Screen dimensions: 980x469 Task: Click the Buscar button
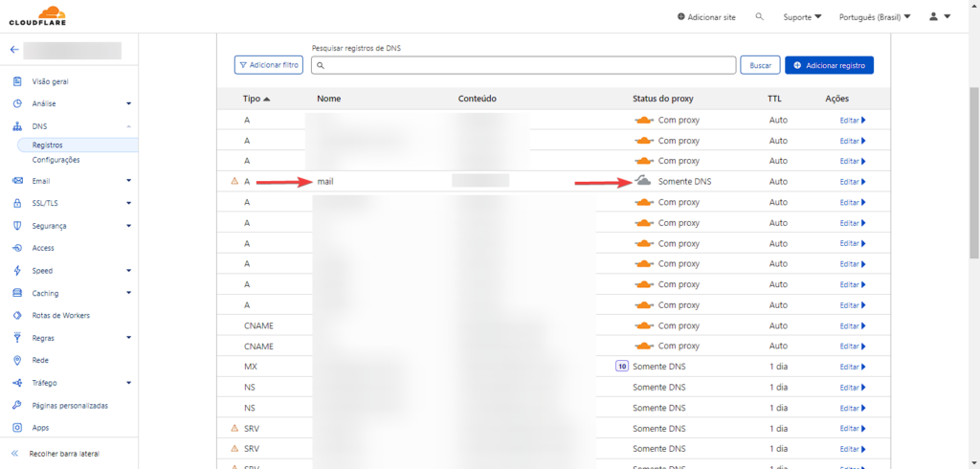click(760, 65)
